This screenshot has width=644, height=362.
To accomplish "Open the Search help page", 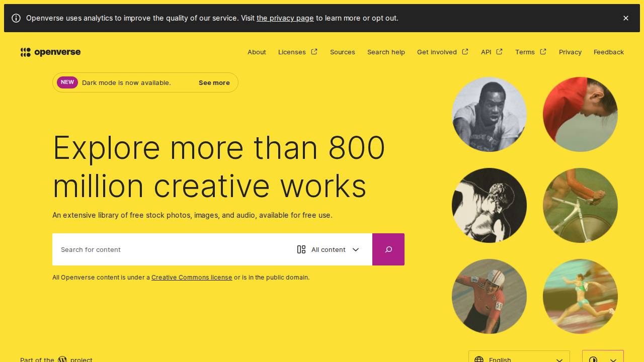I will [386, 52].
